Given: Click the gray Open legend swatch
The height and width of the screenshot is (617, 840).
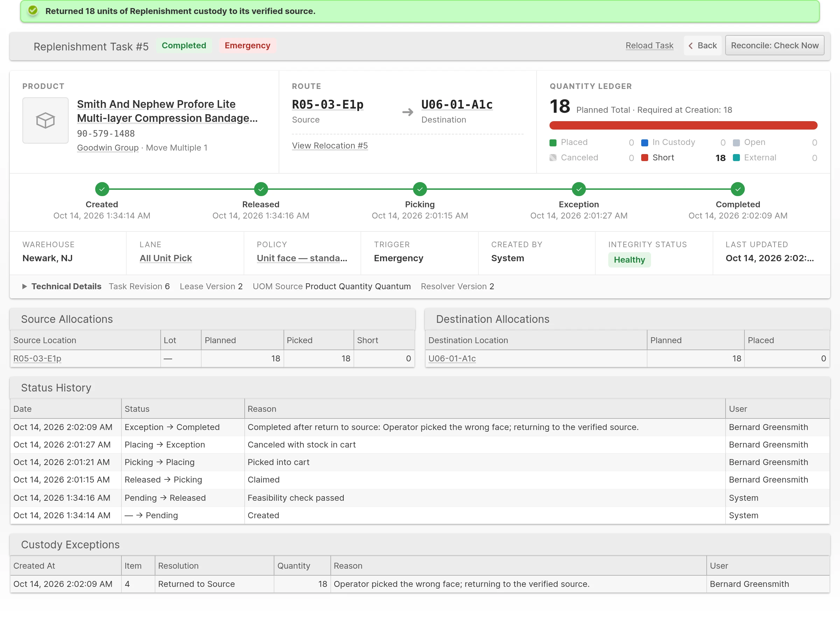Looking at the screenshot, I should click(736, 142).
